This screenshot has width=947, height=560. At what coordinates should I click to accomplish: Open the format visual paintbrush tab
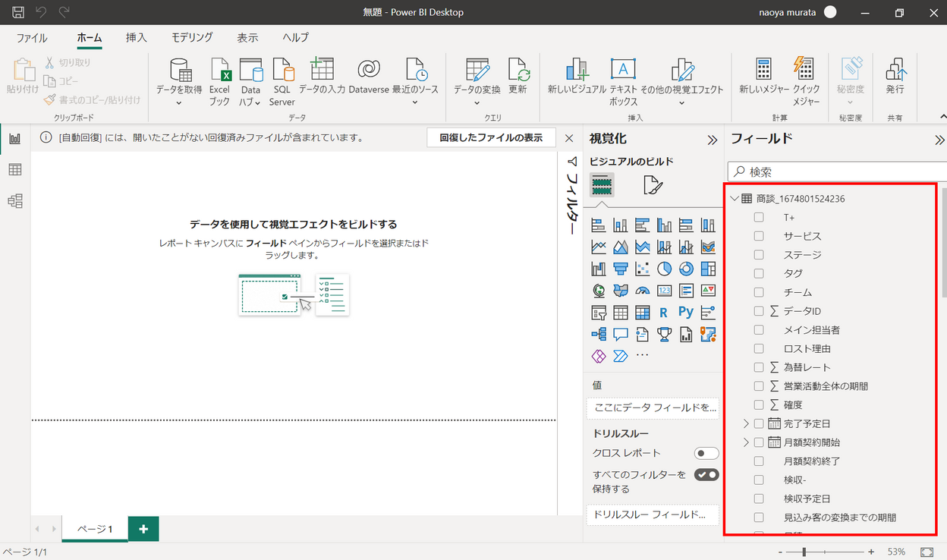(653, 185)
